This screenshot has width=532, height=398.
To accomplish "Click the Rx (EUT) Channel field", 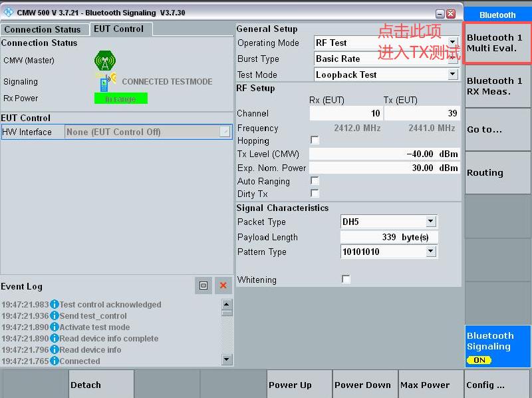I will click(x=346, y=113).
